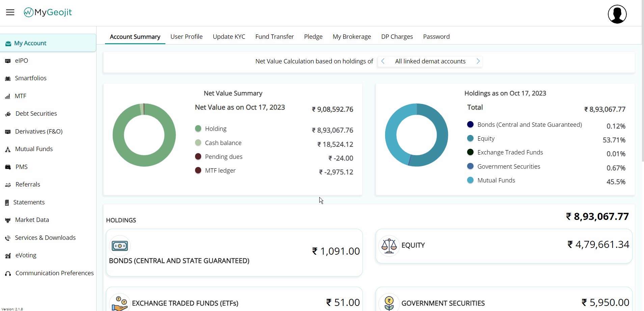Click the MTF ledger legend dot
The image size is (644, 311).
(x=198, y=170)
